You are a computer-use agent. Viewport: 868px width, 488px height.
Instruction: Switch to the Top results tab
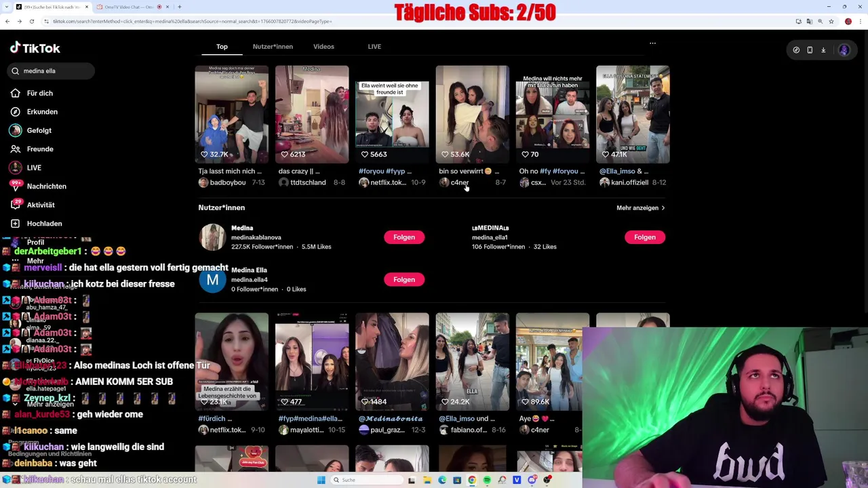tap(222, 46)
